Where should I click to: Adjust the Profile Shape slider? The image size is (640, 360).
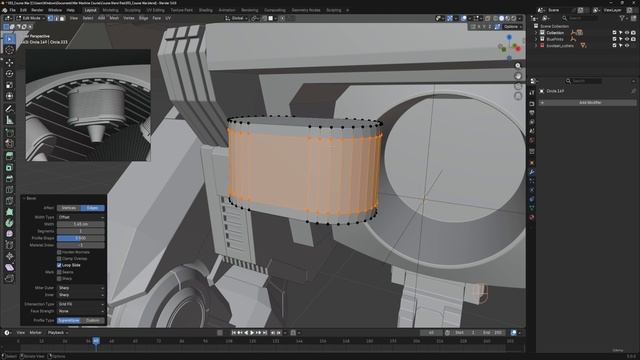coord(81,238)
